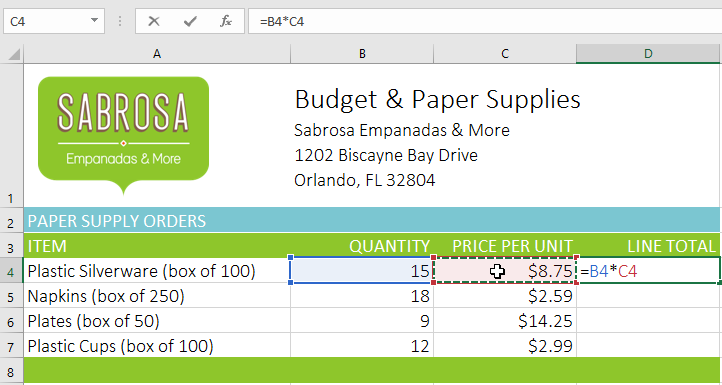This screenshot has height=385, width=722.
Task: Click the LINE TOTAL heading cell
Action: (647, 246)
